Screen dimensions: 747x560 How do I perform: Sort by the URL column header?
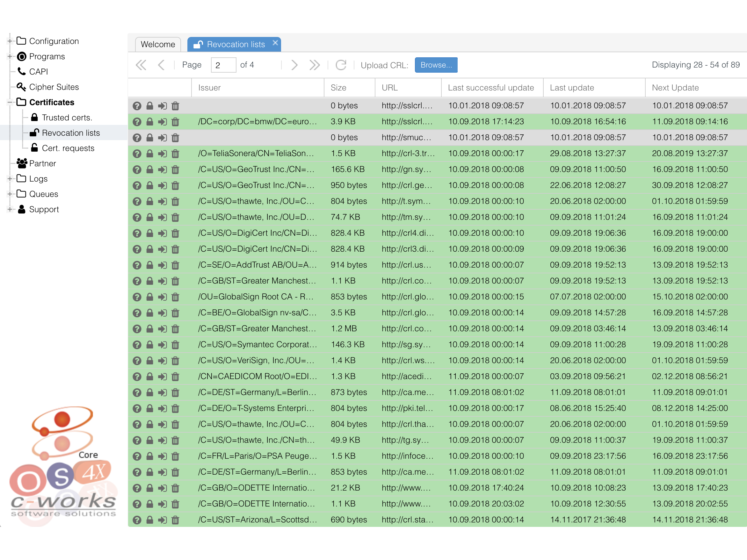click(x=408, y=88)
